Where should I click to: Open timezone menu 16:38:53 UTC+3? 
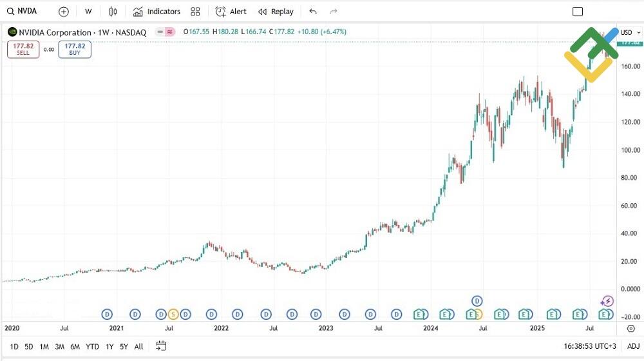(590, 346)
